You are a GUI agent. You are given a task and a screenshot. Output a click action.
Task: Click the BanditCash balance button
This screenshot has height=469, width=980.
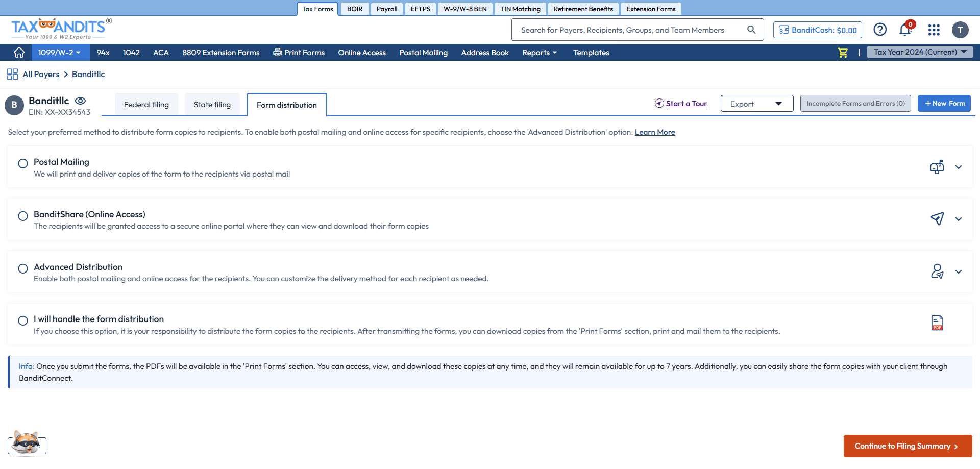[x=818, y=30]
